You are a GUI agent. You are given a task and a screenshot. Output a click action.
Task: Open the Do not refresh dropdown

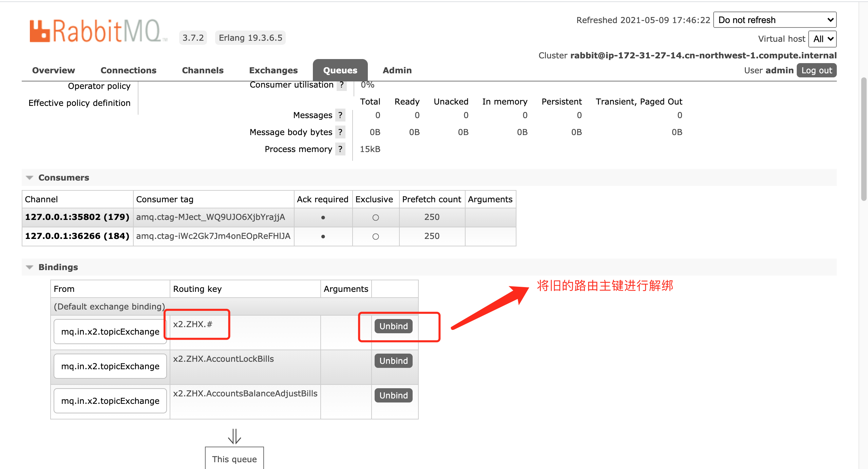point(775,20)
